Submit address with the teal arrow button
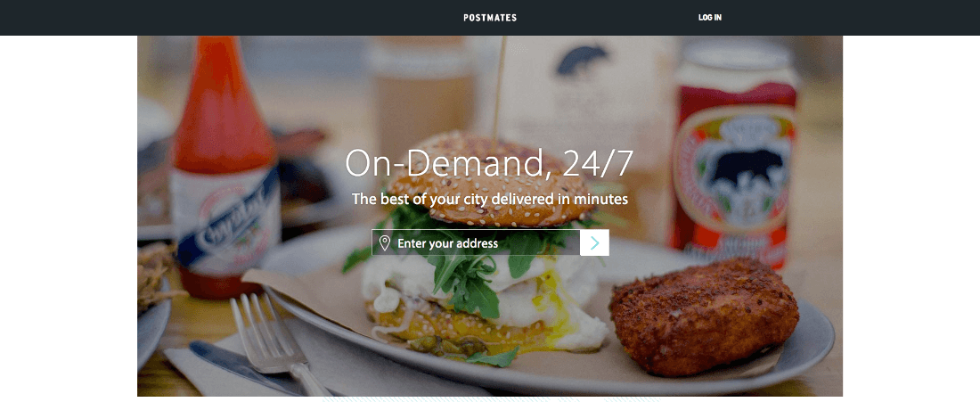Screen dimensions: 980x402 [x=594, y=242]
